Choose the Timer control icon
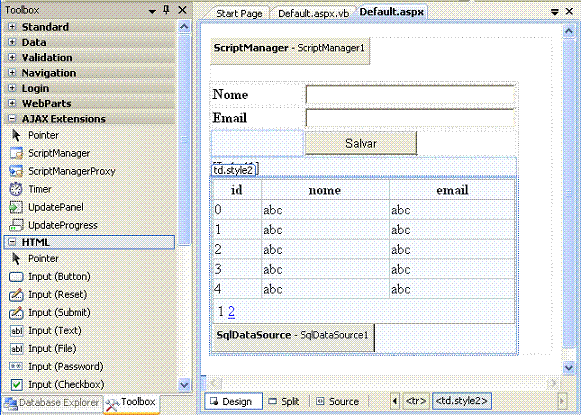The width and height of the screenshot is (581, 415). (x=16, y=189)
